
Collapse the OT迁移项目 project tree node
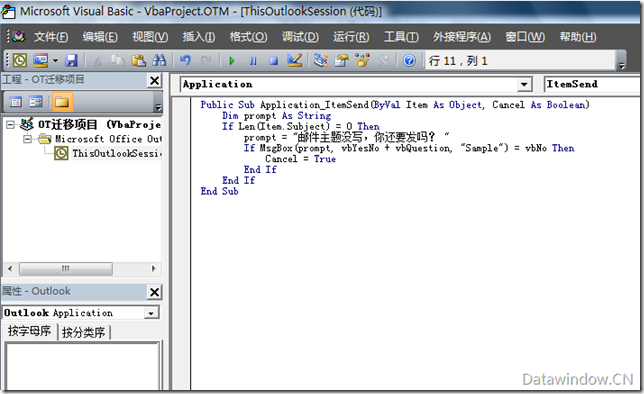coord(10,124)
